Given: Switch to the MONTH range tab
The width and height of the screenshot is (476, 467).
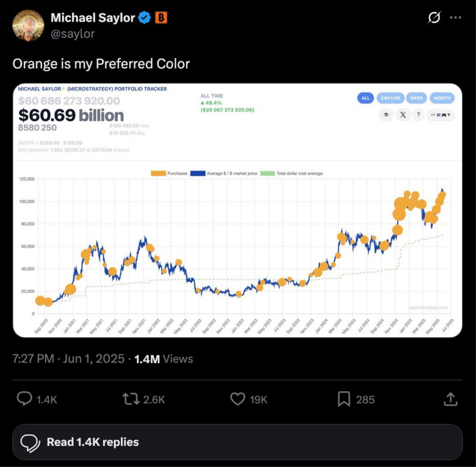Looking at the screenshot, I should 442,98.
